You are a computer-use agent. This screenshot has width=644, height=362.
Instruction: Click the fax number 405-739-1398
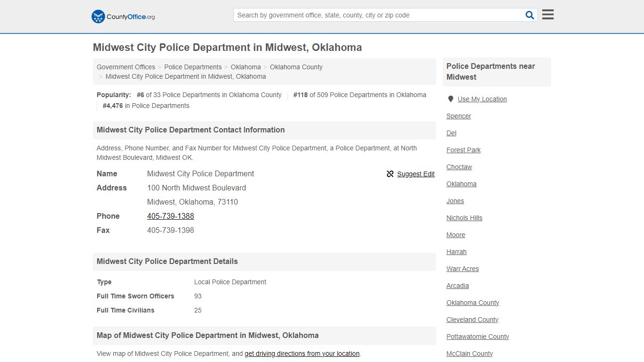point(171,230)
